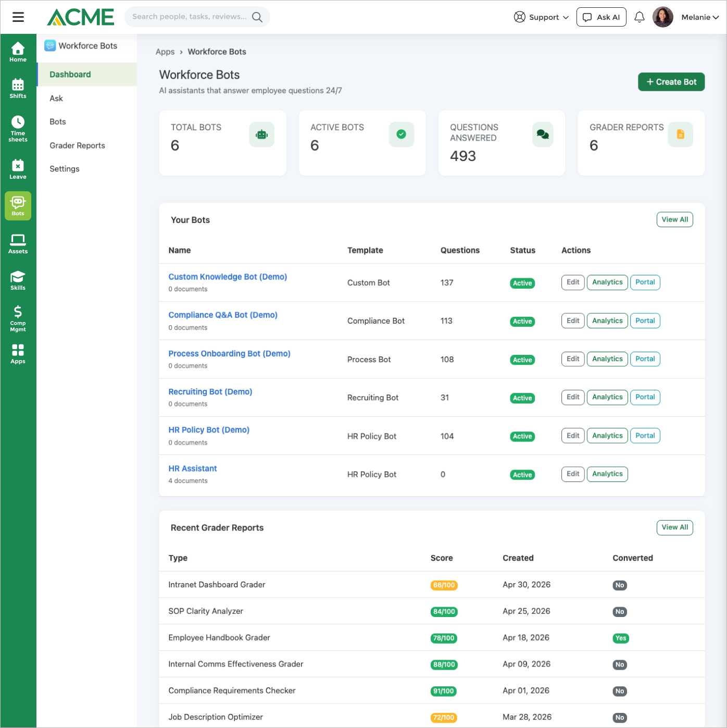Click the 493 questions answered value
This screenshot has height=728, width=727.
click(463, 156)
